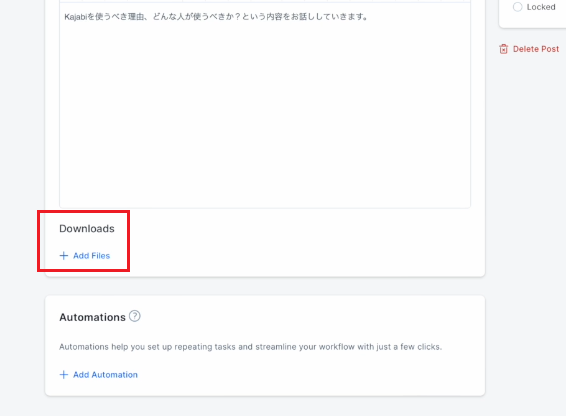Click the gray page background below Automations card
This screenshot has width=566, height=416.
(265, 407)
